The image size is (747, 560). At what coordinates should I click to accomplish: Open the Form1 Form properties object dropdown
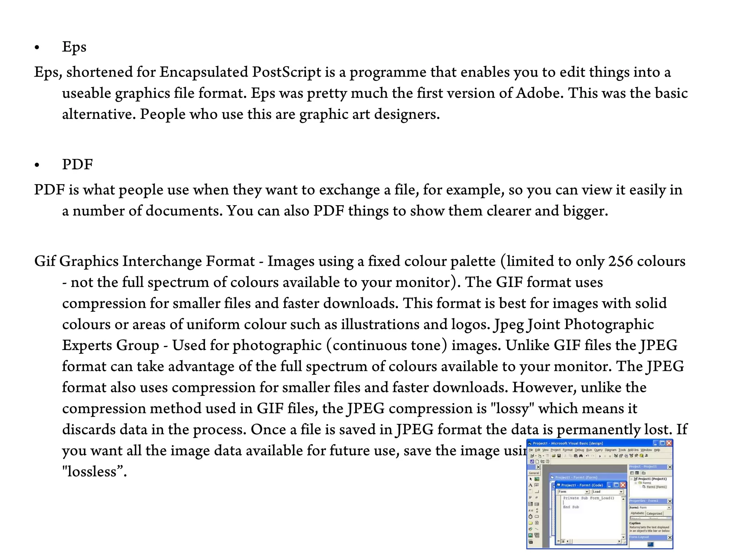point(669,507)
